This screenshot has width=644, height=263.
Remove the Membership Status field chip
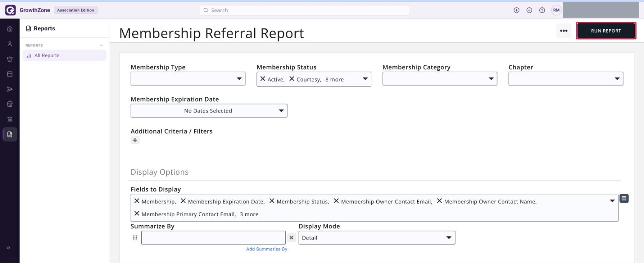272,201
